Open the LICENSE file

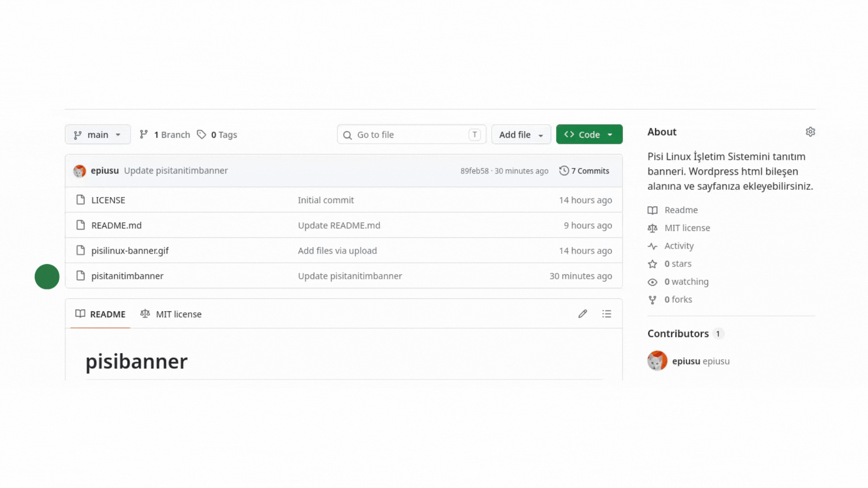(108, 200)
